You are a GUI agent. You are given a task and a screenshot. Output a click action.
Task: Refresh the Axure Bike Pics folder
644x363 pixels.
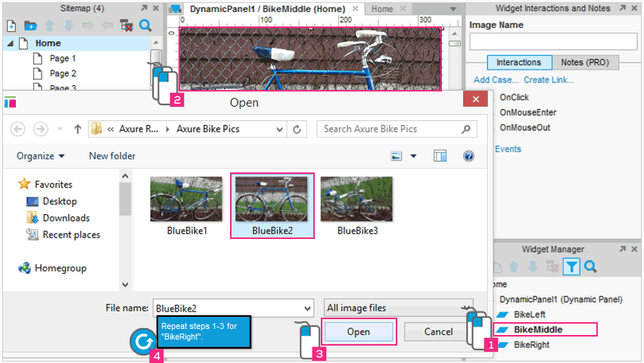(297, 129)
